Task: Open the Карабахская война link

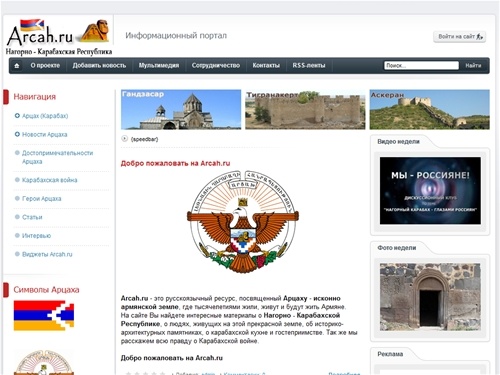Action: pos(50,180)
